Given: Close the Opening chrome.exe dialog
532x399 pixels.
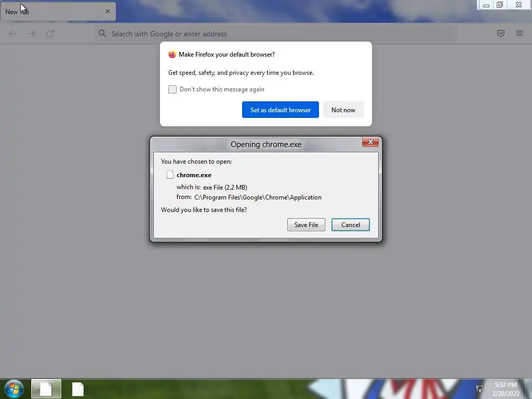Looking at the screenshot, I should [x=370, y=142].
